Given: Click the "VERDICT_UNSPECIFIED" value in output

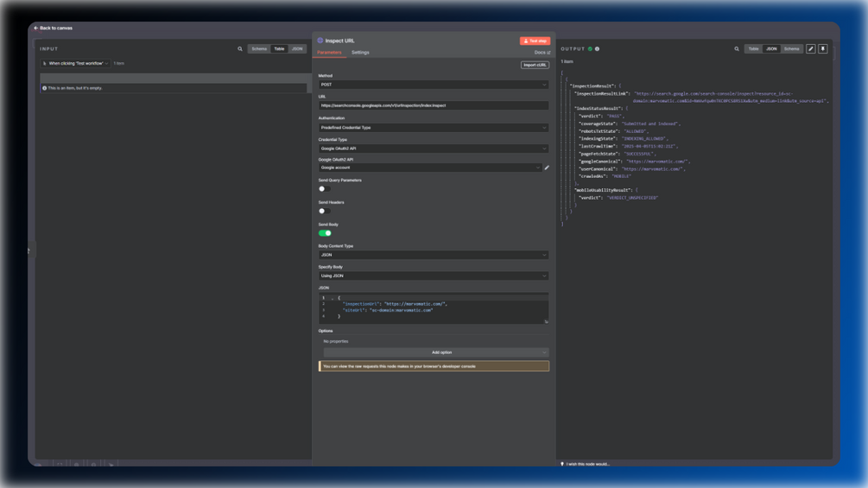Looking at the screenshot, I should pyautogui.click(x=632, y=198).
